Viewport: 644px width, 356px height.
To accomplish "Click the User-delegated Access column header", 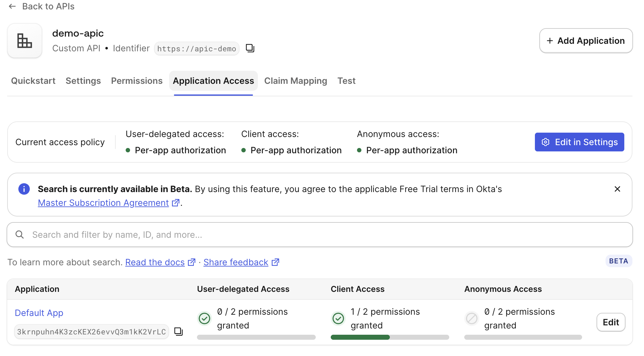I will [243, 289].
